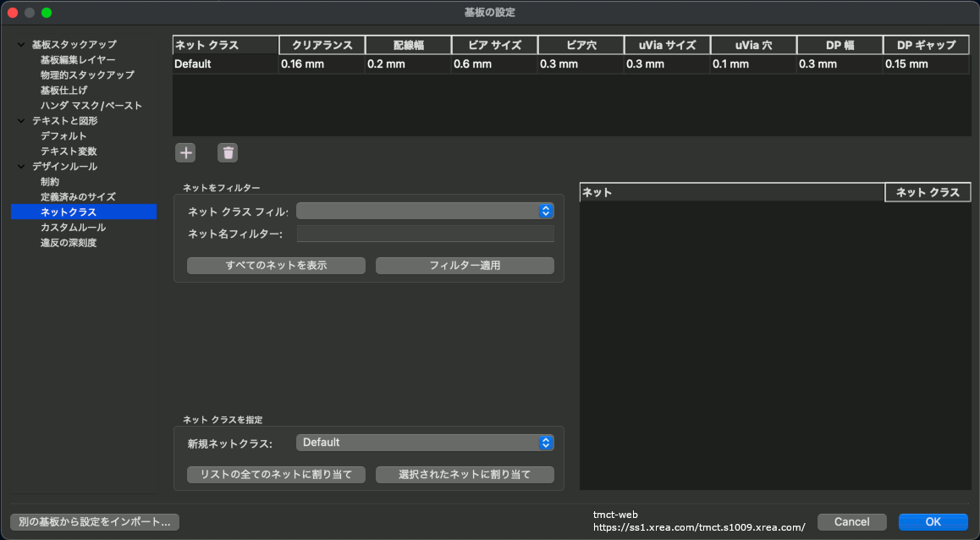Image resolution: width=980 pixels, height=540 pixels.
Task: Open the 新規ネットクラス Default dropdown
Action: (425, 443)
